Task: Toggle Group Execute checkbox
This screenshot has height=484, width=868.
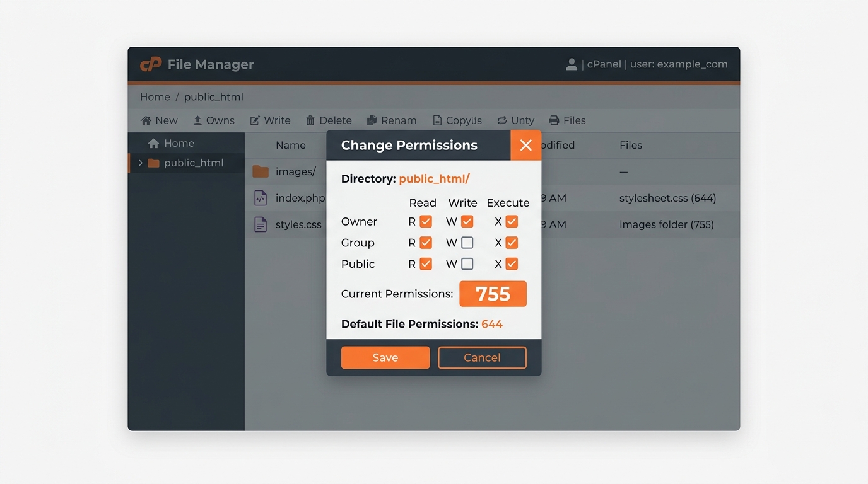Action: [x=512, y=243]
